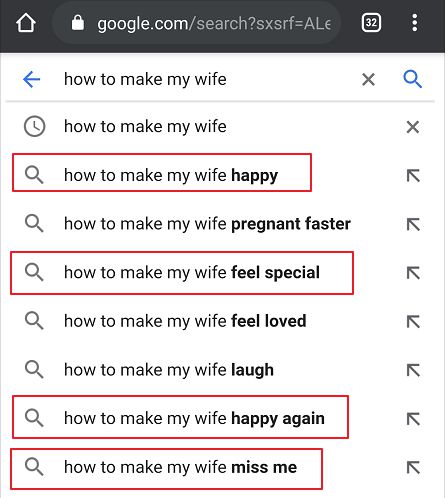Image resolution: width=445 pixels, height=498 pixels.
Task: Fill query with 'laugh' suggestion arrow
Action: coord(413,370)
